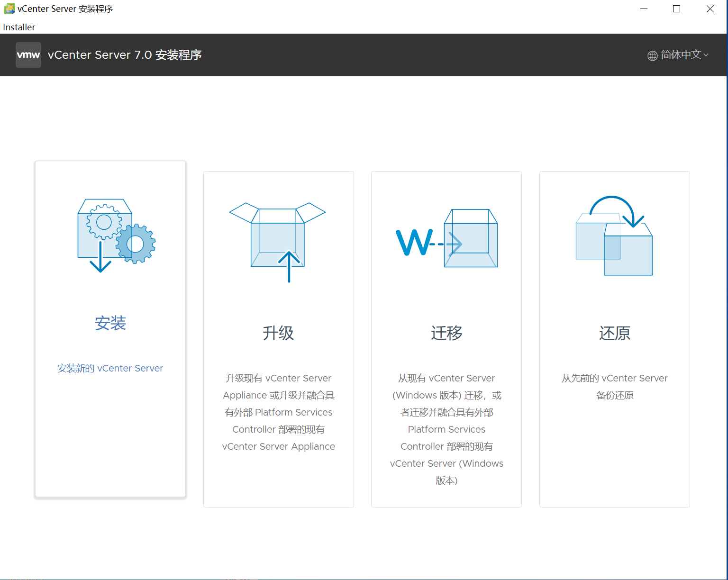
Task: Close the vCenter Server installer window
Action: point(710,9)
